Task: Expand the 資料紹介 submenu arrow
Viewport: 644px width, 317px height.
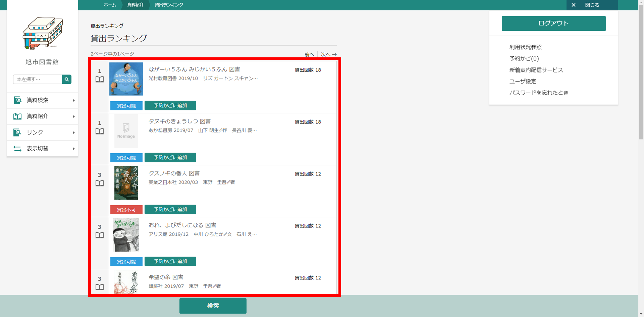Action: (74, 116)
